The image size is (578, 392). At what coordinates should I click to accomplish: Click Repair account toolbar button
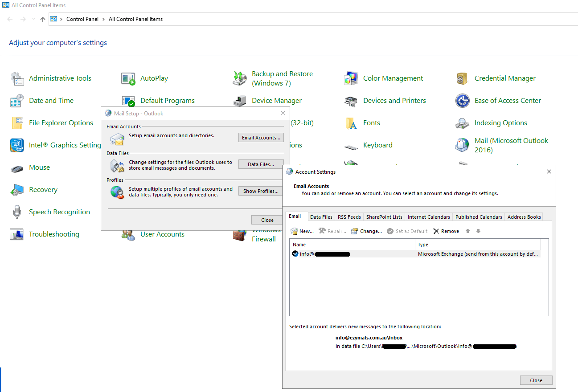(332, 231)
